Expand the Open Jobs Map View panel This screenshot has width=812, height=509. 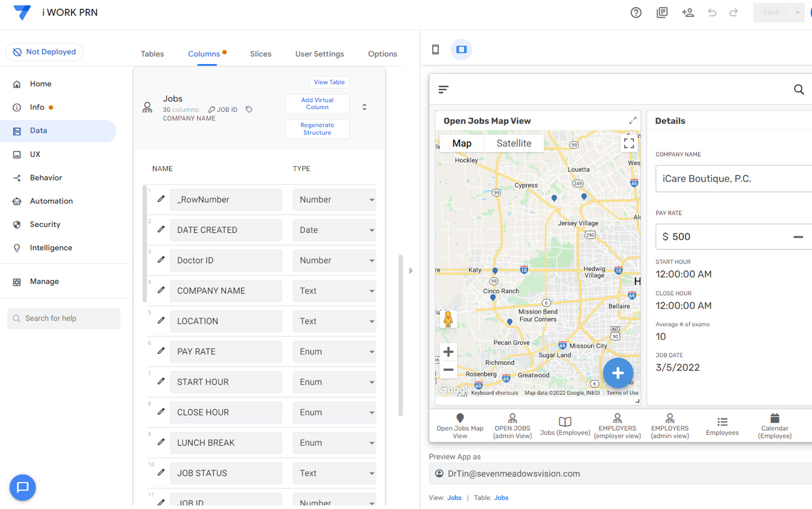pyautogui.click(x=633, y=120)
